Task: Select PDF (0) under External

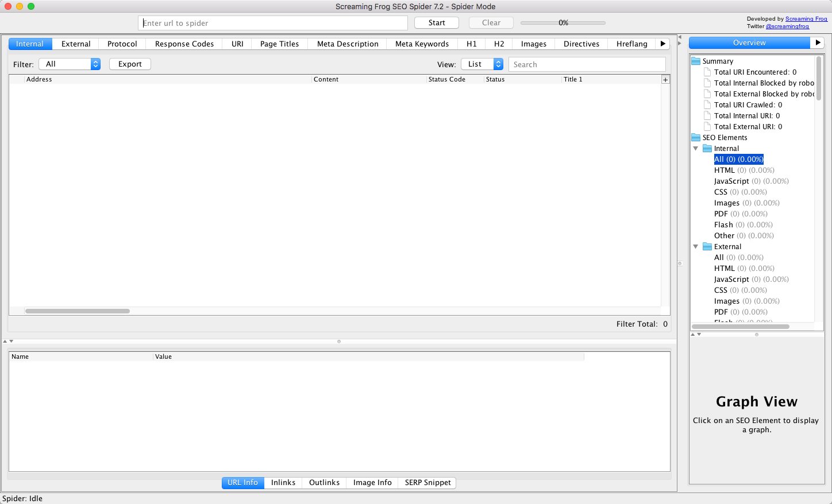Action: [x=741, y=312]
